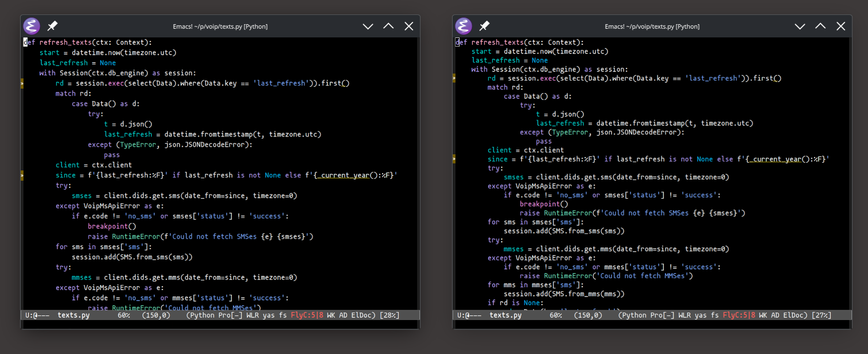Image resolution: width=868 pixels, height=354 pixels.
Task: Toggle the pin icon in left window titlebar
Action: (x=52, y=26)
